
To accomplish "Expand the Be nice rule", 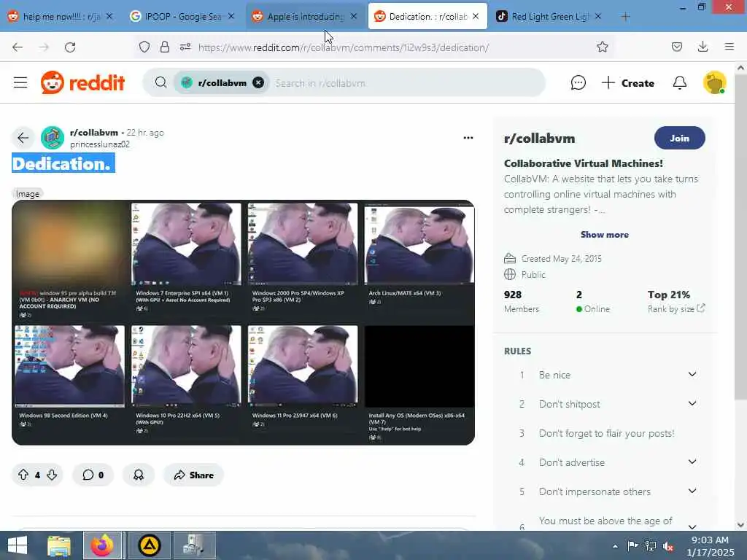I will tap(692, 374).
